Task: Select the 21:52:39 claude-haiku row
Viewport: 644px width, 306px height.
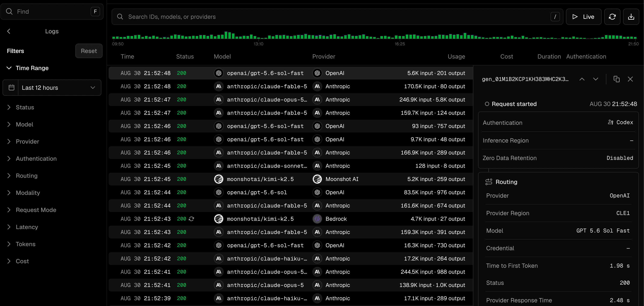Action: click(291, 298)
